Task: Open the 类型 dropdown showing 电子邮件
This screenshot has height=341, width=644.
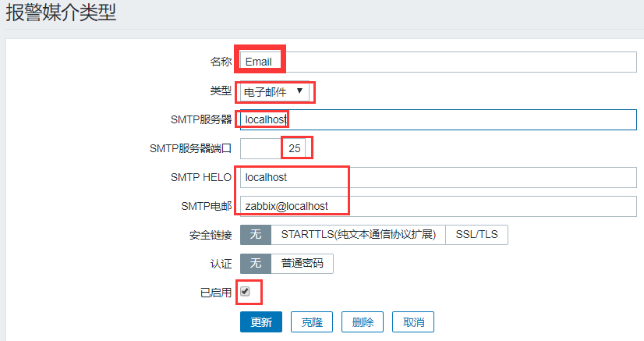Action: (274, 91)
